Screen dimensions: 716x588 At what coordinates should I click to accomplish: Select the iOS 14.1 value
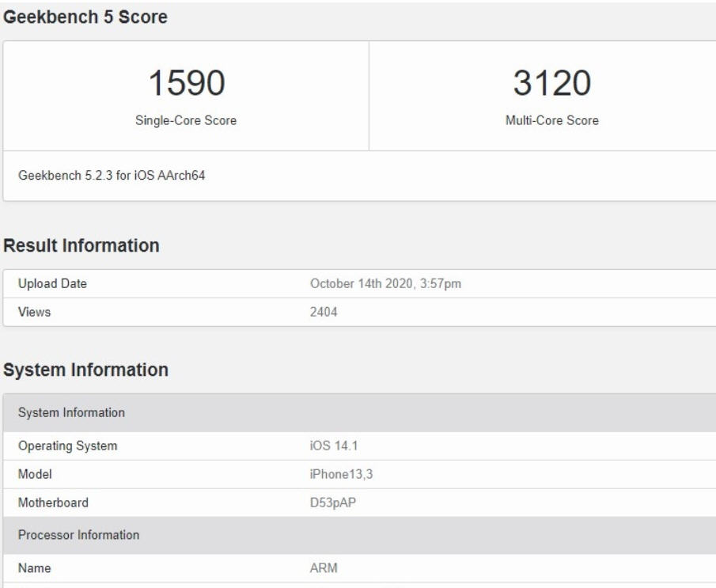pos(334,446)
